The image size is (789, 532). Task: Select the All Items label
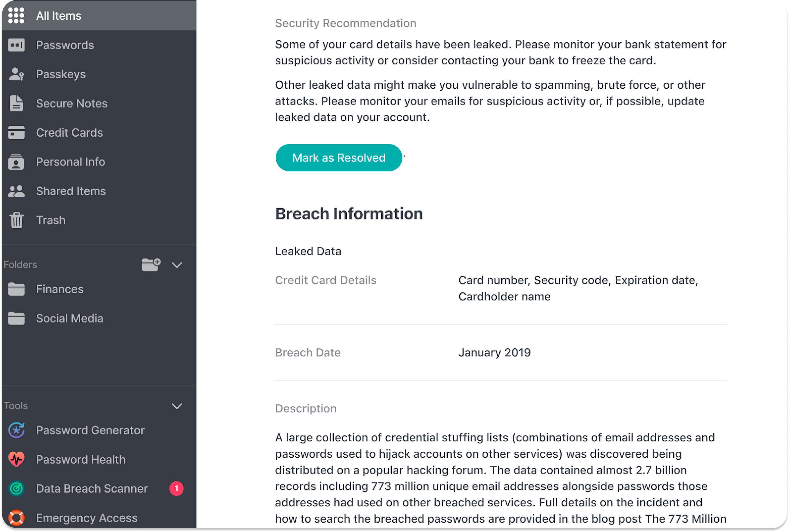[x=59, y=16]
